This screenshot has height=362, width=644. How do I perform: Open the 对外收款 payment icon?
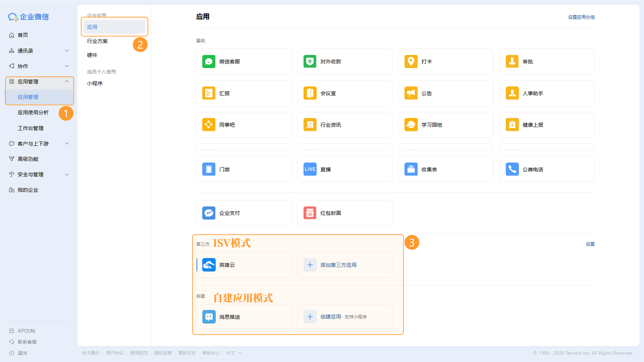pyautogui.click(x=310, y=62)
